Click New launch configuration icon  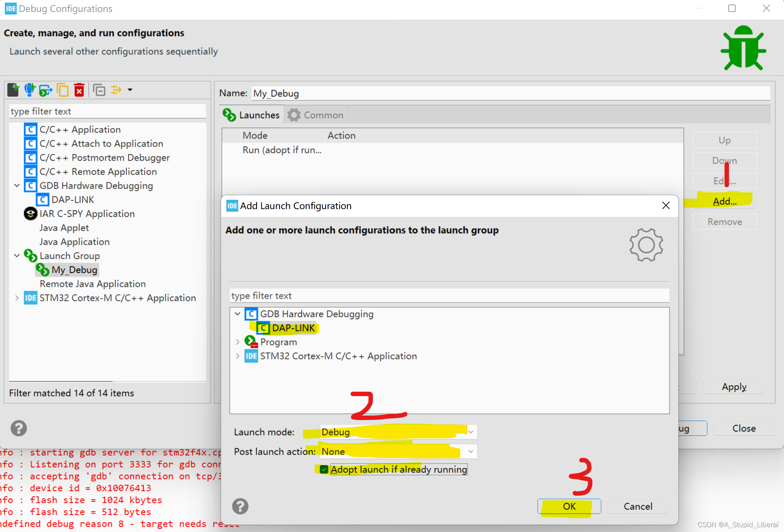(x=13, y=90)
